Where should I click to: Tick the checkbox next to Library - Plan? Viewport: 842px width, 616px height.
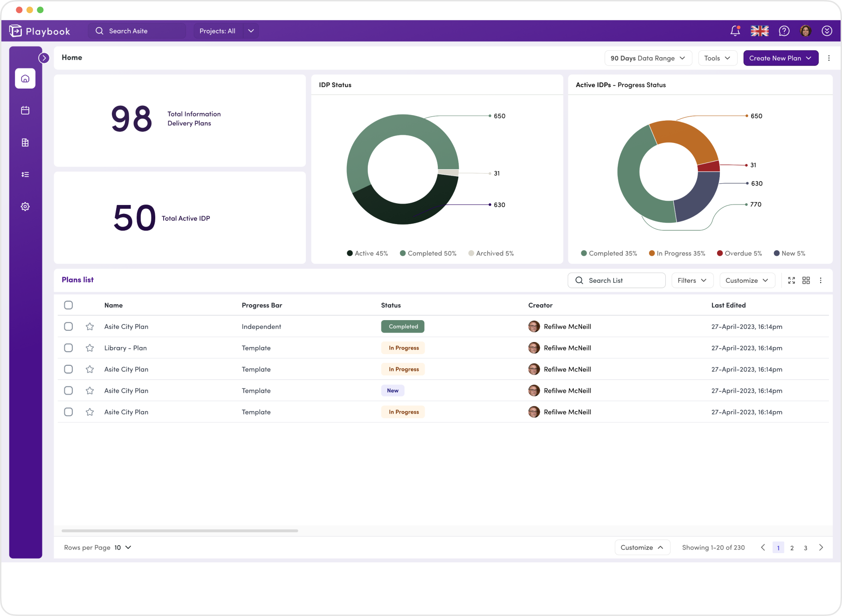pos(69,348)
